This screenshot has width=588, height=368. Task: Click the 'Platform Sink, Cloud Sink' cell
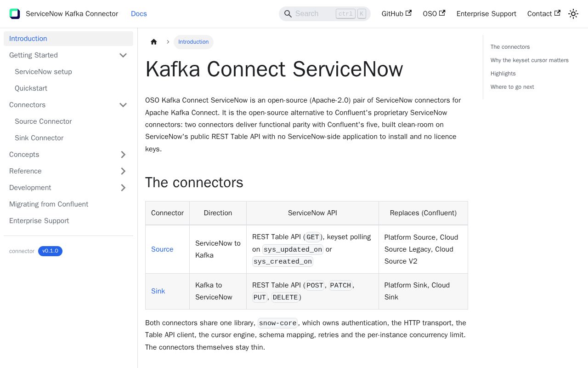point(423,291)
